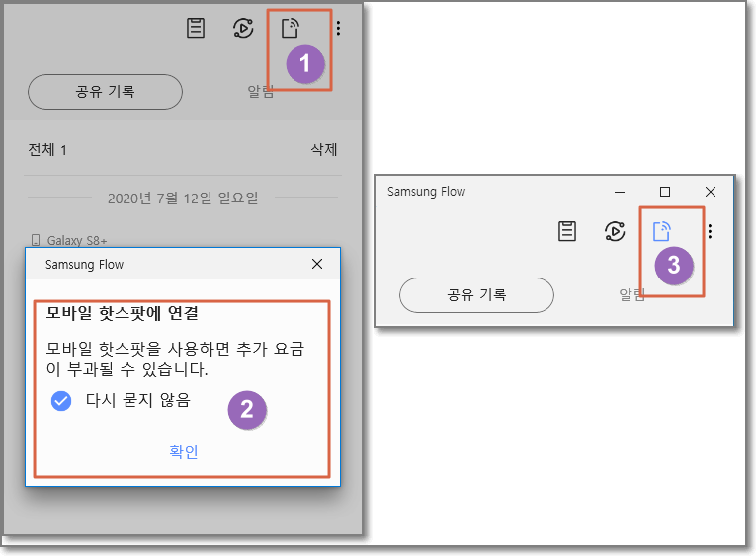Maximize the right Samsung Flow window

tap(665, 192)
